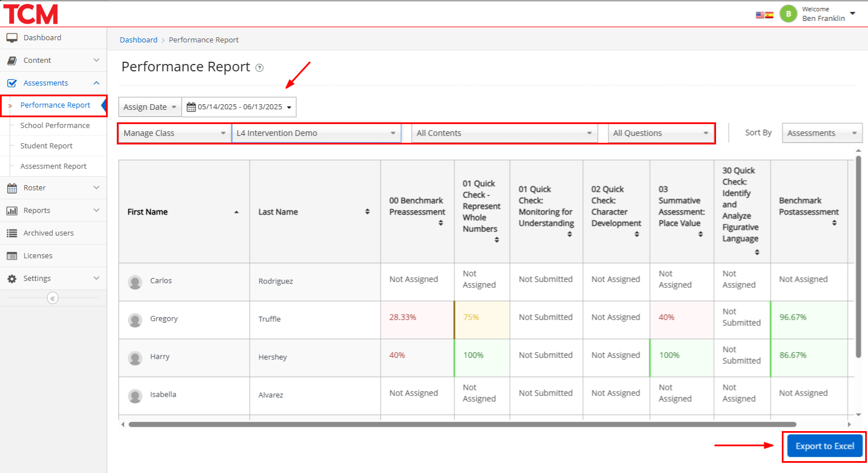This screenshot has width=868, height=473.
Task: Toggle sort on Last Name column
Action: coord(367,212)
